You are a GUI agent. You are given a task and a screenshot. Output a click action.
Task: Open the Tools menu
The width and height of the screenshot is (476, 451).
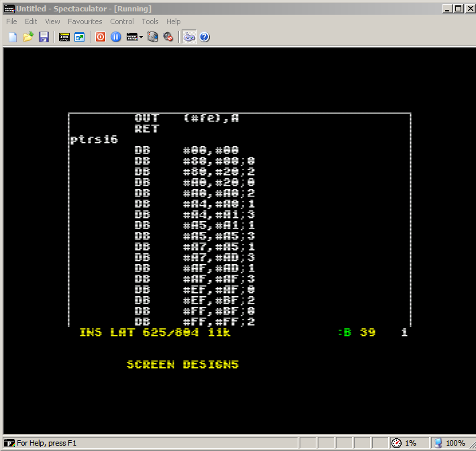[x=150, y=21]
